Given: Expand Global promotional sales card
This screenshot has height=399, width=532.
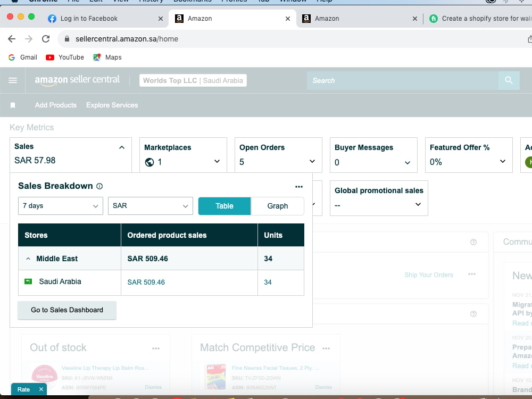Looking at the screenshot, I should (x=418, y=204).
